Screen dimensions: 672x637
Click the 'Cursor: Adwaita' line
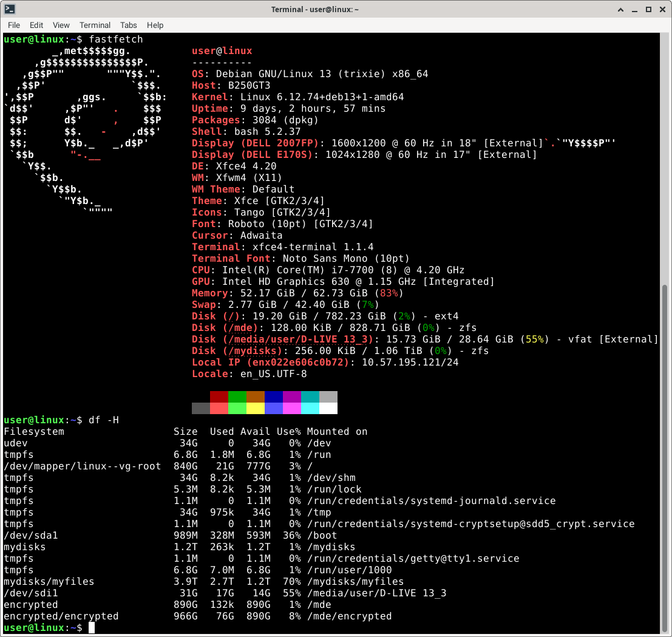[x=237, y=236]
